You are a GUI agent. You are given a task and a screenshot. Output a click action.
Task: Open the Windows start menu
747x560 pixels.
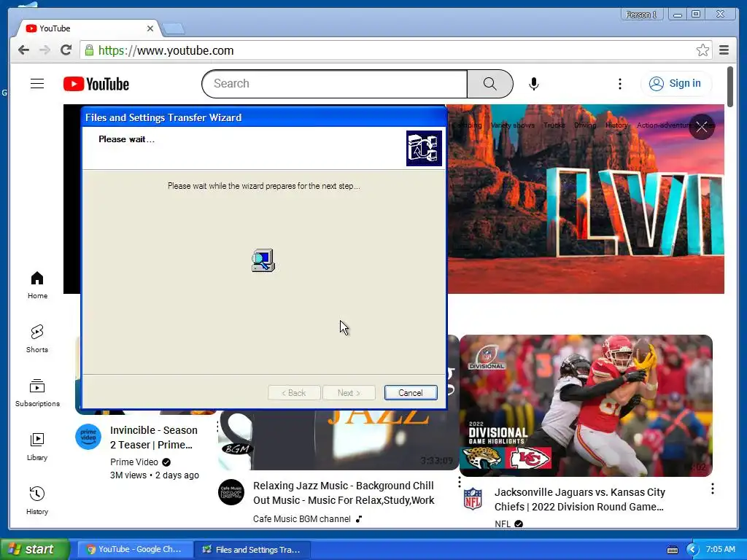[x=35, y=549]
